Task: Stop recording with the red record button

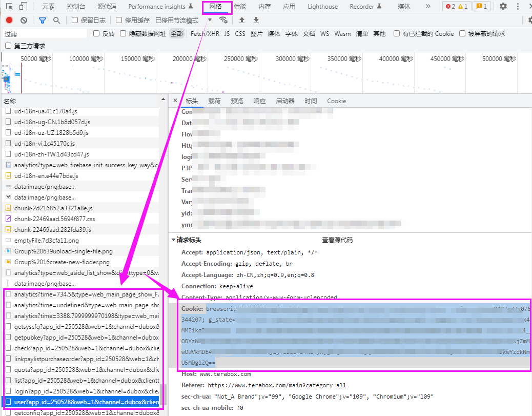Action: click(x=9, y=20)
